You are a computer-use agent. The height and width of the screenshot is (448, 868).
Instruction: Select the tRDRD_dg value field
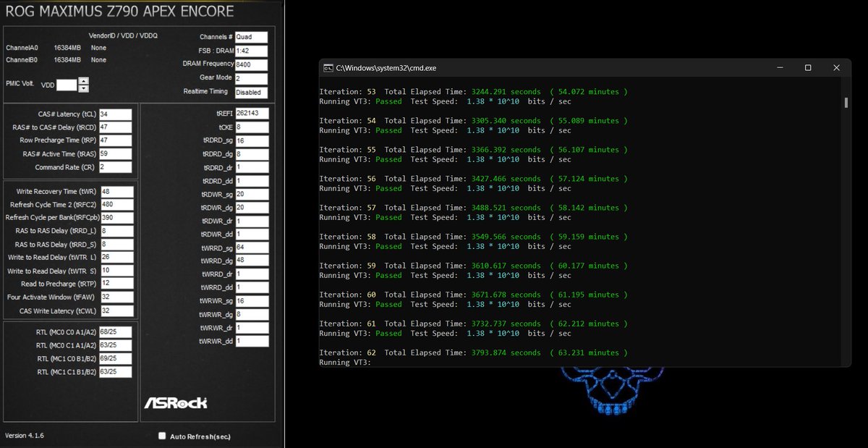[251, 154]
